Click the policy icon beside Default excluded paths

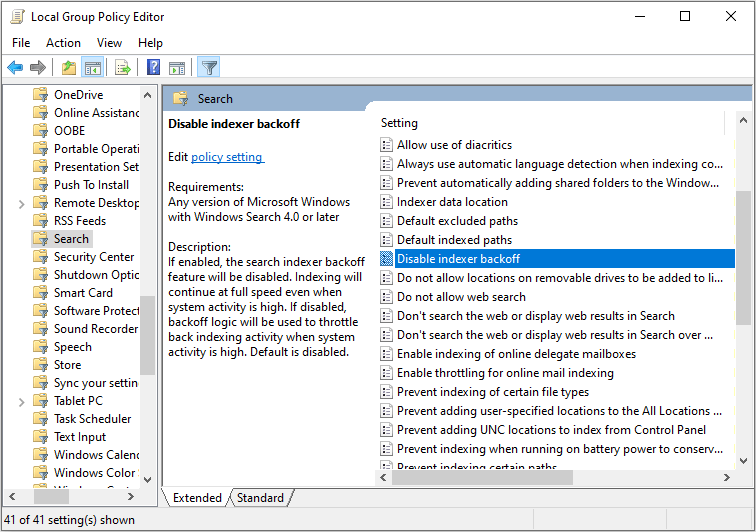click(x=386, y=221)
